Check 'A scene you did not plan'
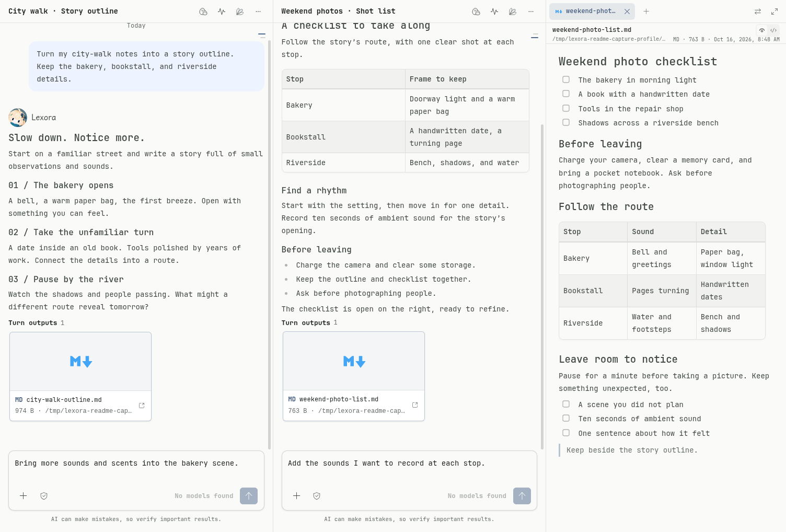786x532 pixels. point(566,404)
